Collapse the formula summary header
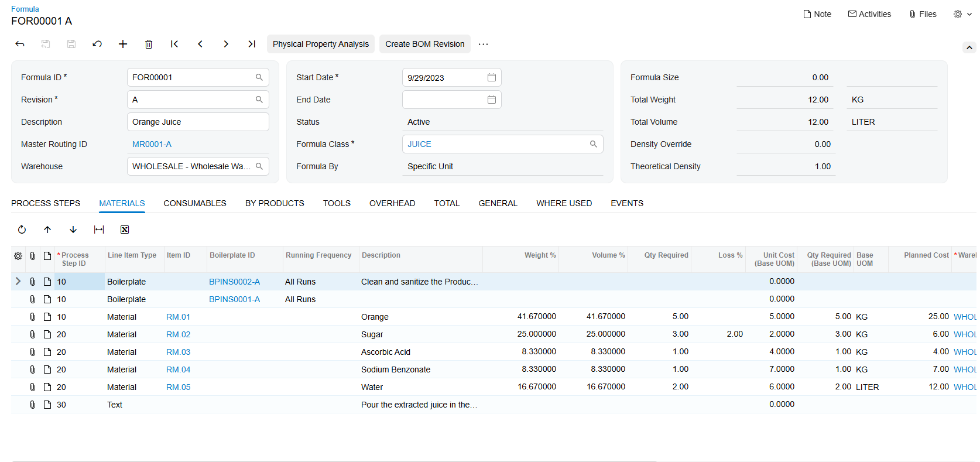Screen dimensions: 980x462 pyautogui.click(x=969, y=47)
